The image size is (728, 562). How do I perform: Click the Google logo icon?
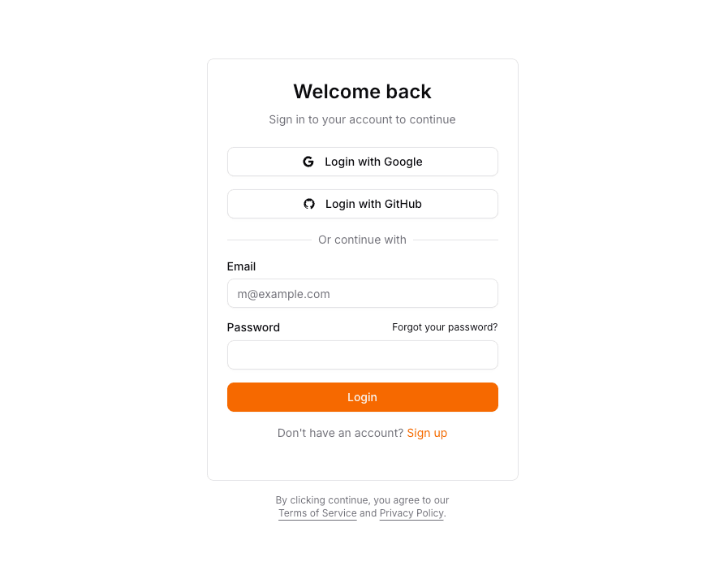click(x=308, y=162)
